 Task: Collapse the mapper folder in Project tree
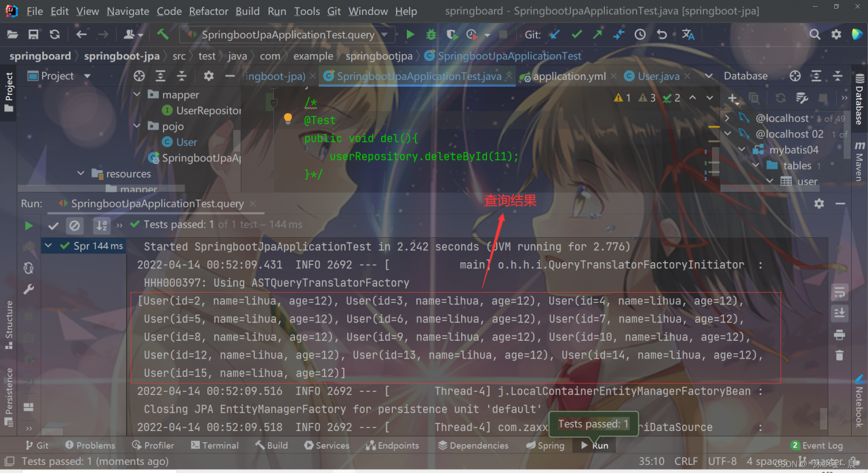point(137,95)
